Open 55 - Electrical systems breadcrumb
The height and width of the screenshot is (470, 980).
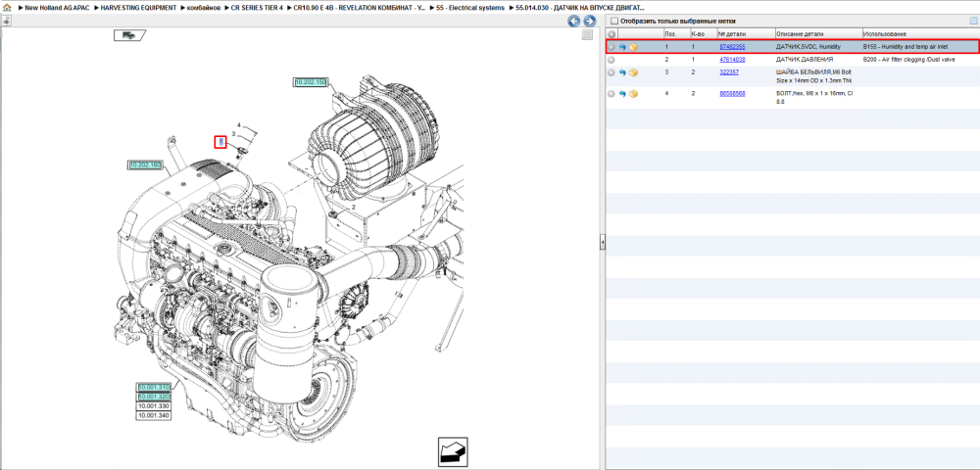[472, 8]
